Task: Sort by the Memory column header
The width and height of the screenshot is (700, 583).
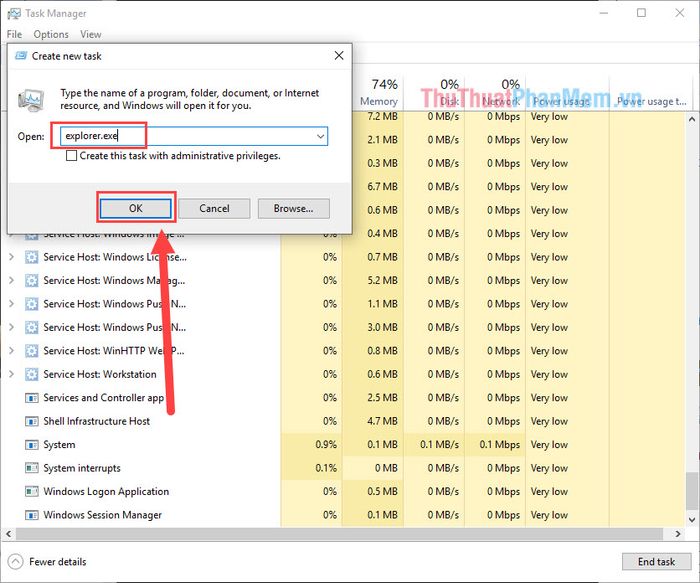Action: 379,92
